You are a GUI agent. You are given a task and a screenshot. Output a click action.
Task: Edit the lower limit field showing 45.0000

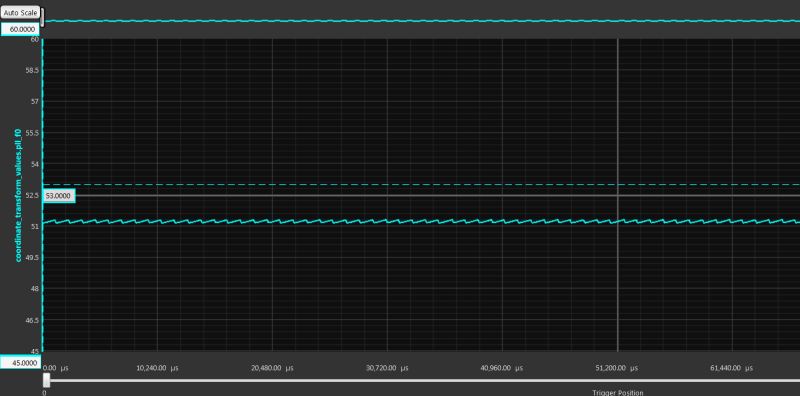coord(20,362)
